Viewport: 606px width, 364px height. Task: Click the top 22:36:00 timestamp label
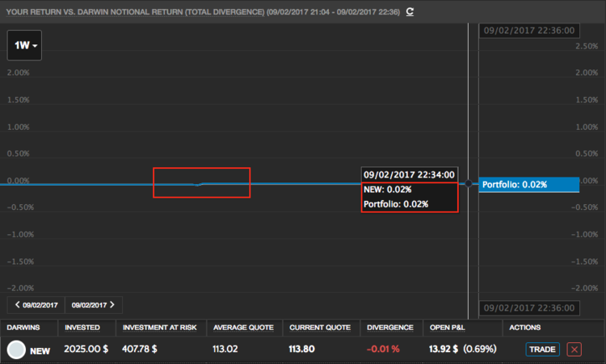click(x=528, y=30)
